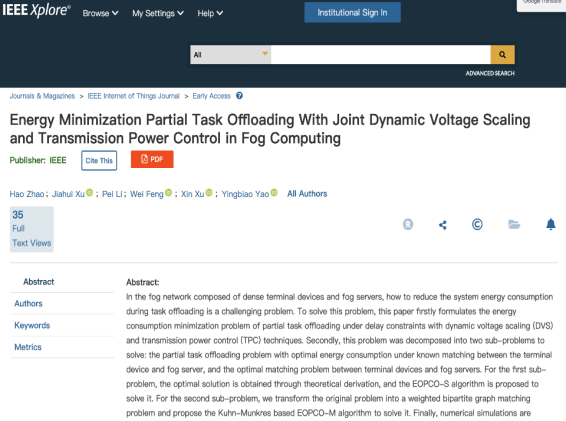The height and width of the screenshot is (421, 566).
Task: Click the Early Access help question icon
Action: tap(239, 96)
